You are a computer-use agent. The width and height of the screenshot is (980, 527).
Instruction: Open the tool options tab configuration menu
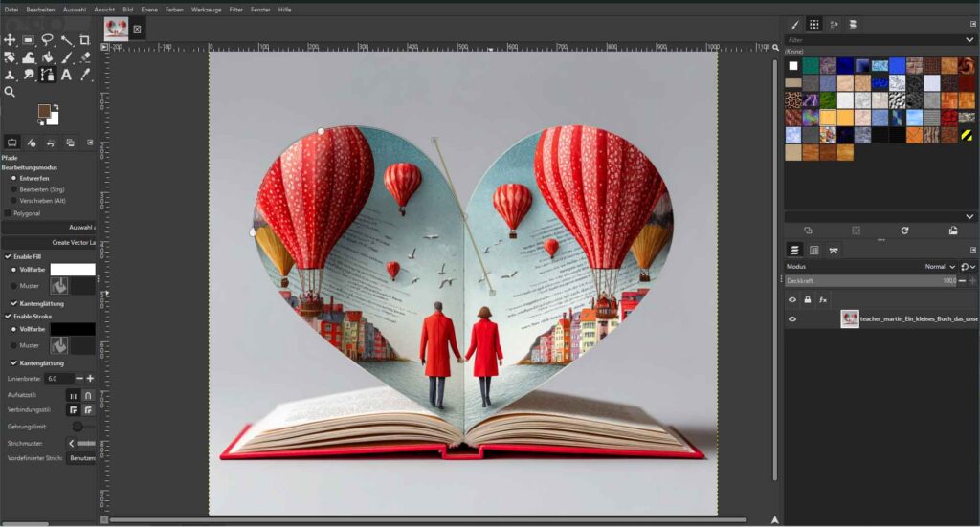pos(90,143)
